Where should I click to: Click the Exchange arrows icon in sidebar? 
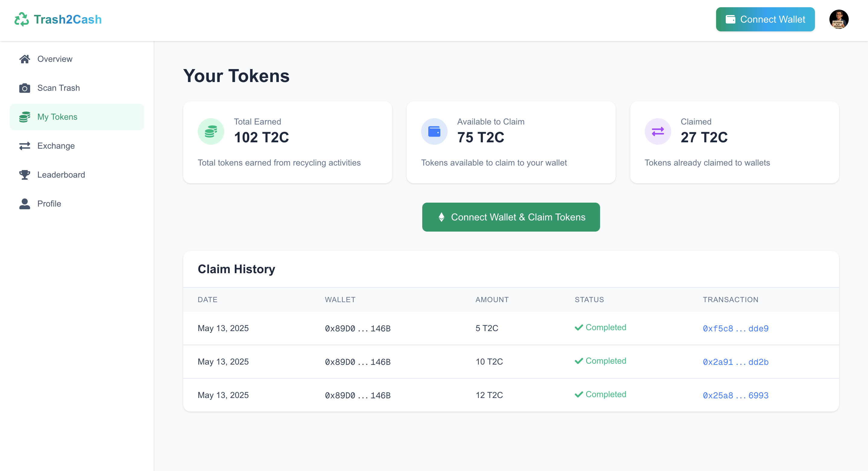pyautogui.click(x=25, y=146)
